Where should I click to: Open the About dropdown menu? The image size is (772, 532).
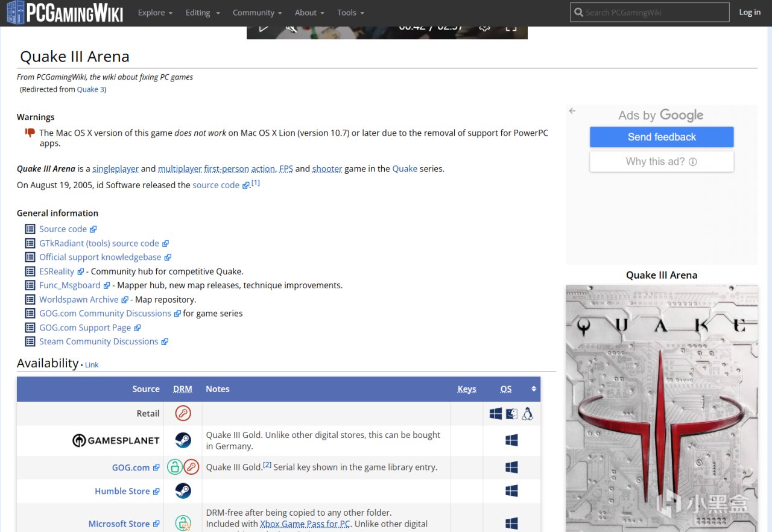[x=309, y=13]
